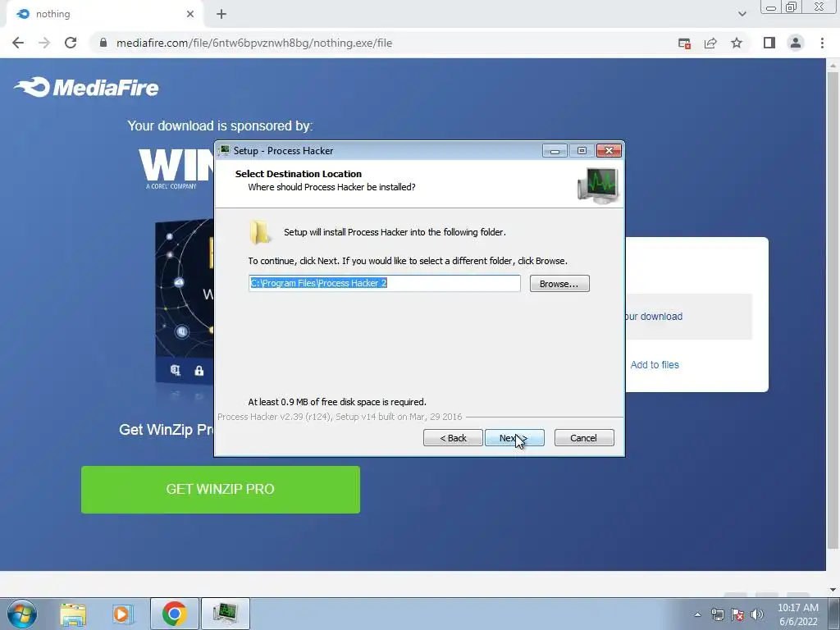Image resolution: width=840 pixels, height=630 pixels.
Task: Click the Process Hacker monitor logo
Action: (598, 185)
